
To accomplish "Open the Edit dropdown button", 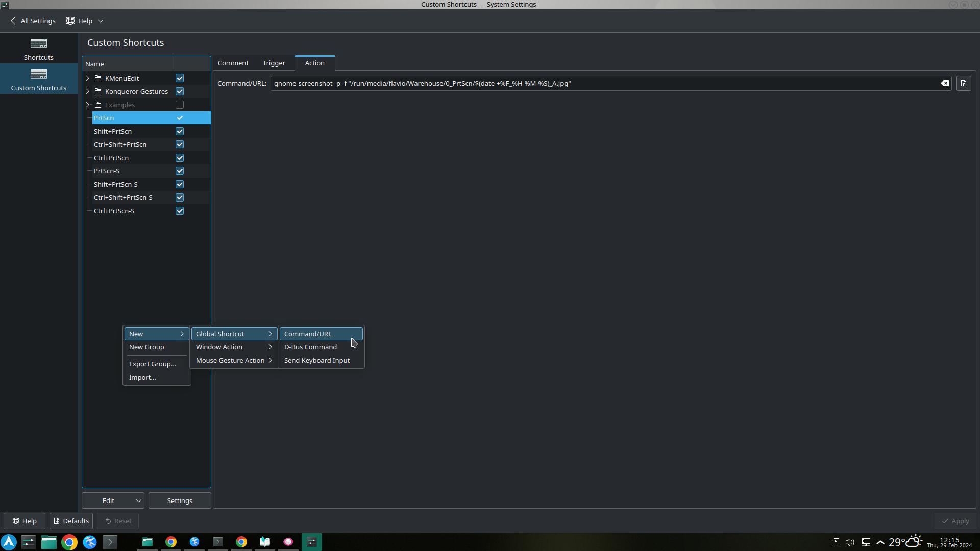I will [113, 500].
